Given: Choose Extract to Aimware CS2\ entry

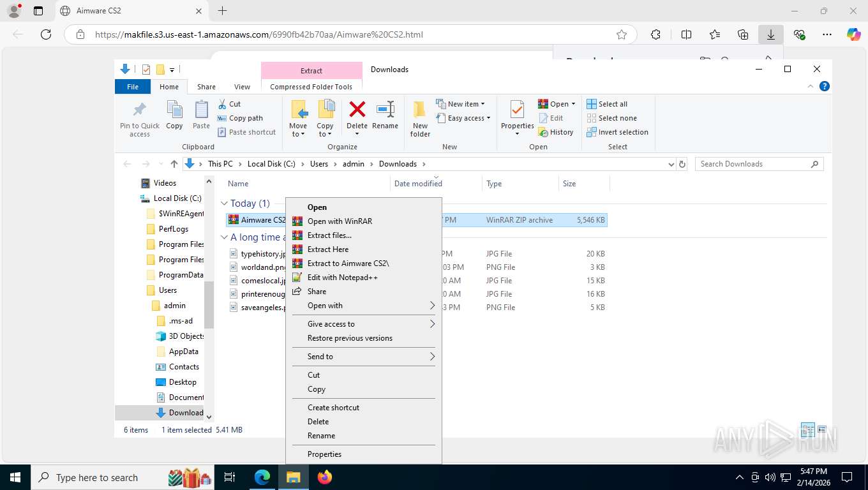Looking at the screenshot, I should [363, 263].
